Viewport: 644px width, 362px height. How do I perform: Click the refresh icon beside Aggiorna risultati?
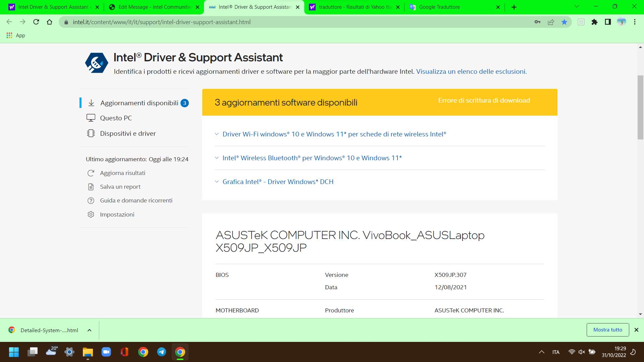[91, 173]
